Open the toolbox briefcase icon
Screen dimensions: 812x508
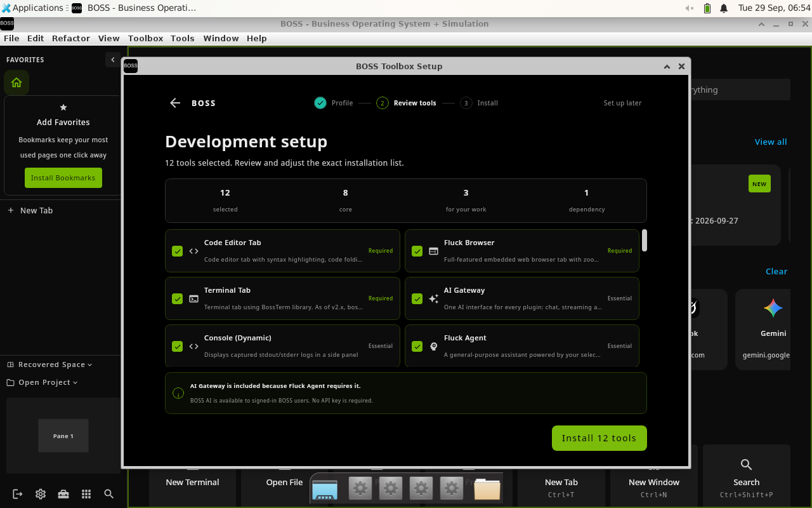point(63,494)
